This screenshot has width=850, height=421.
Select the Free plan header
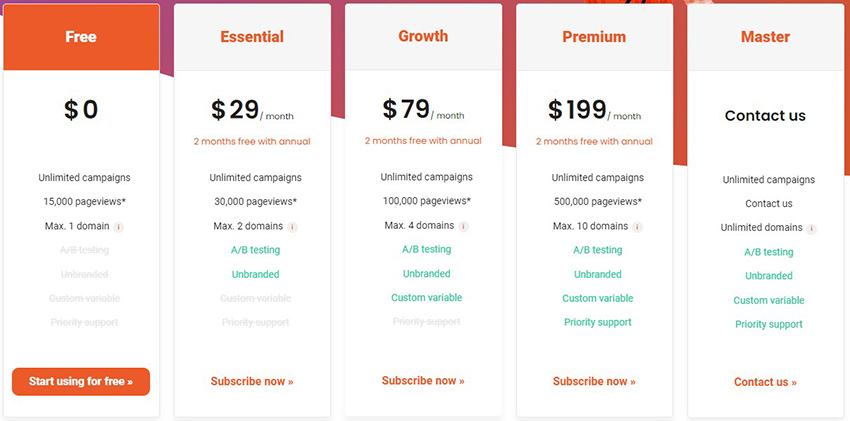click(x=81, y=37)
